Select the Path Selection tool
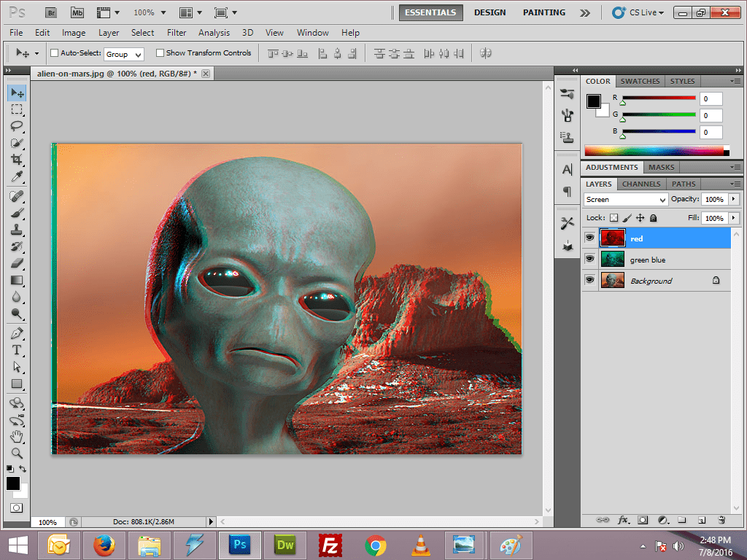The height and width of the screenshot is (560, 747). [x=17, y=367]
